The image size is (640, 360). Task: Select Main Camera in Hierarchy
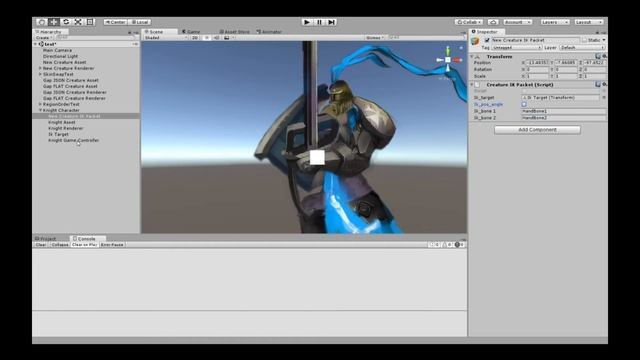click(x=57, y=50)
